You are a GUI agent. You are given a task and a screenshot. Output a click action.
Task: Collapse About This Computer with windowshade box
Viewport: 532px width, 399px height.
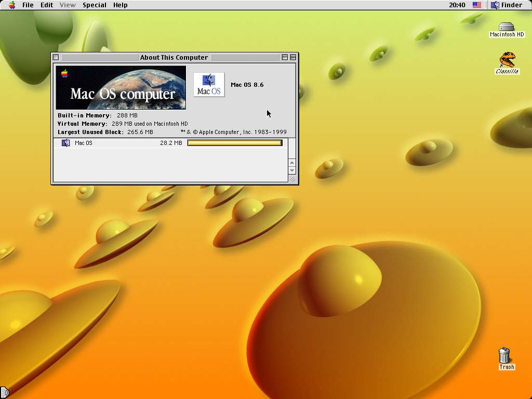(x=293, y=57)
